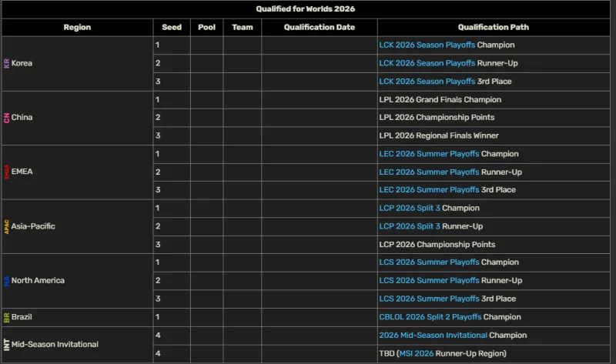Open CBLOL 2026 Split 2 Playoffs link

click(430, 317)
